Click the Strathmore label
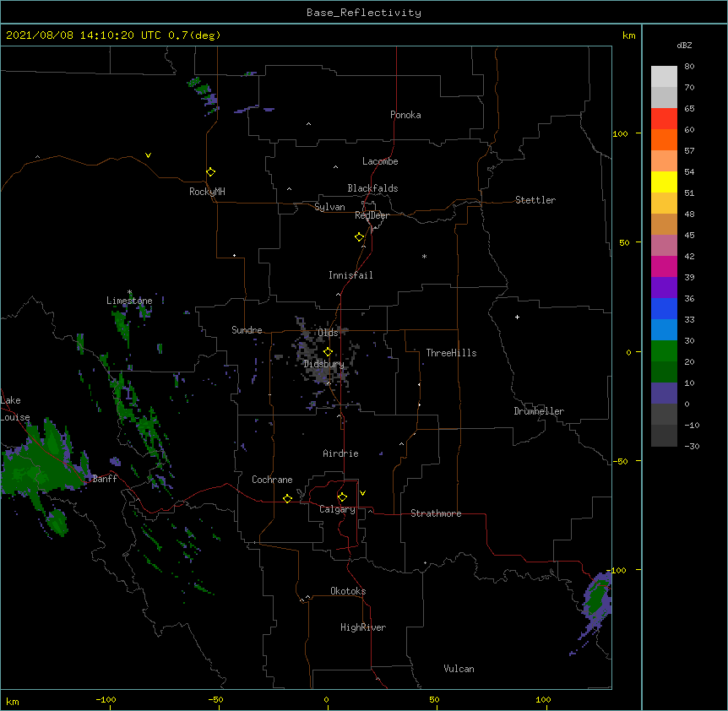 436,513
